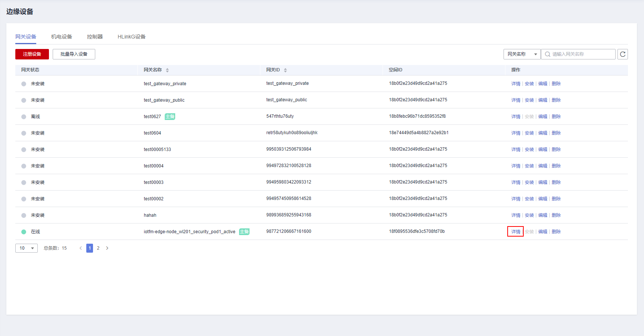
Task: Click the 在线 status text
Action: (35, 232)
